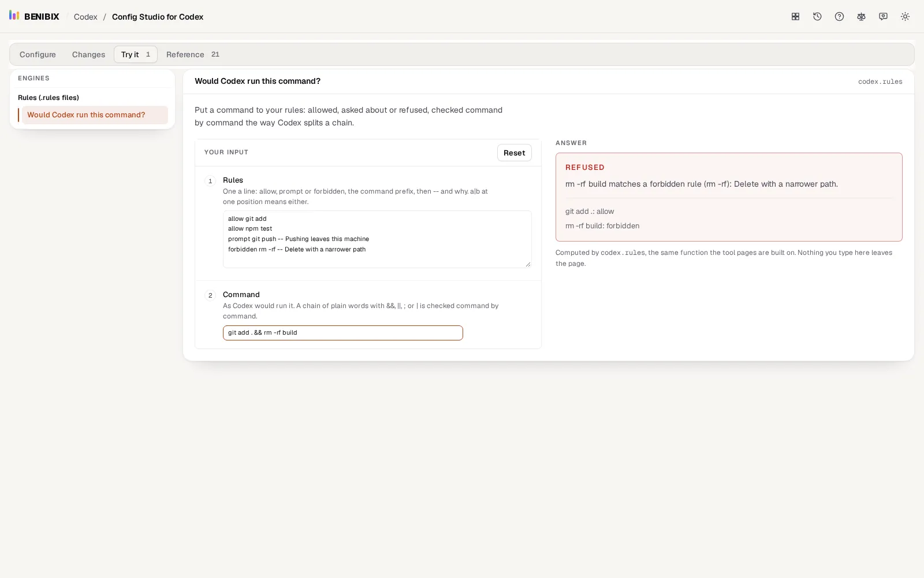Go to Codex breadcrumb link
The image size is (924, 578).
coord(85,17)
